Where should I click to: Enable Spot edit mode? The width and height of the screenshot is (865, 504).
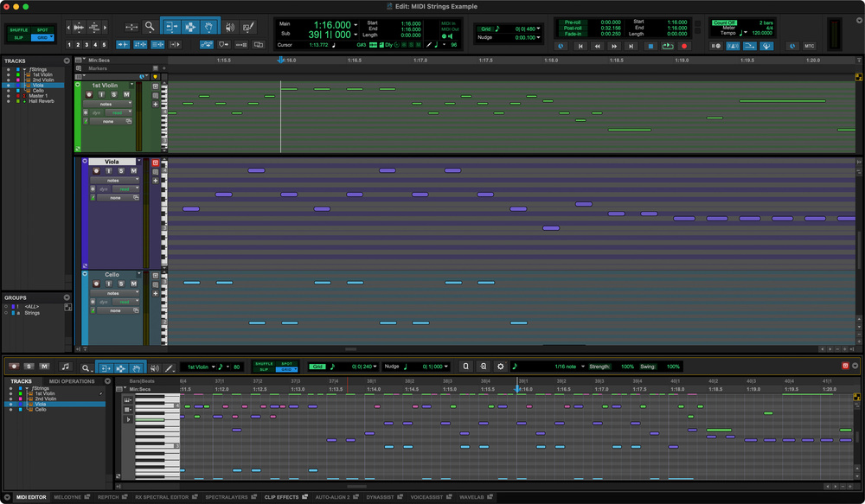tap(42, 29)
